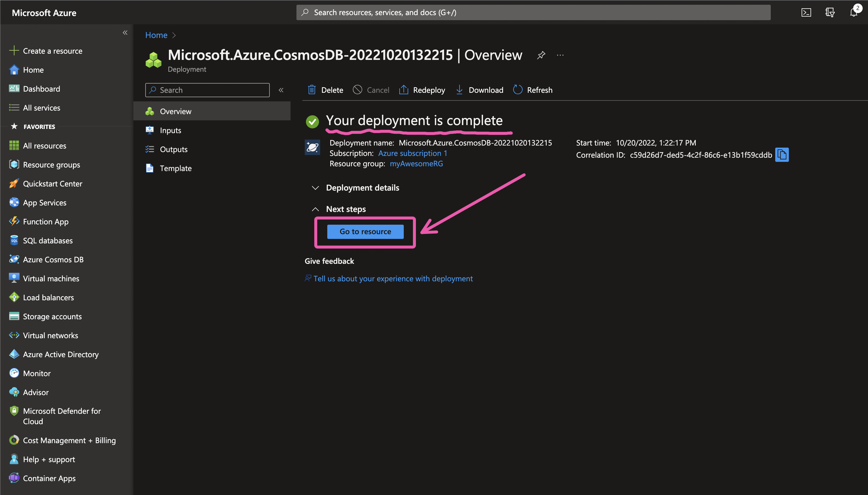Open the Template menu item
This screenshot has height=495, width=868.
tap(175, 168)
